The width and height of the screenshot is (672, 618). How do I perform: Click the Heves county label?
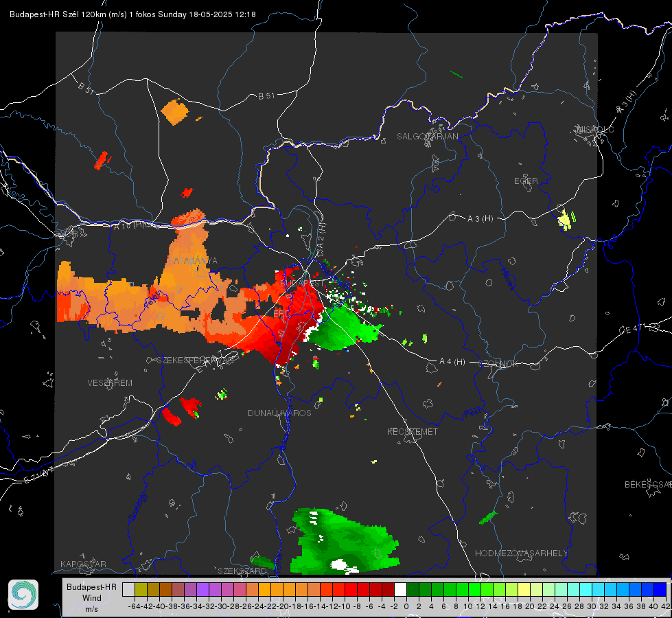click(x=507, y=279)
